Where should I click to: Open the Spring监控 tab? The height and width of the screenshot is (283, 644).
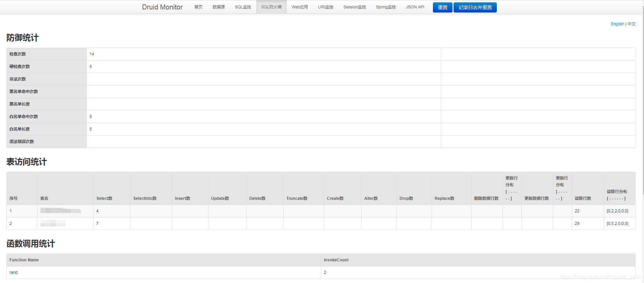pos(386,7)
